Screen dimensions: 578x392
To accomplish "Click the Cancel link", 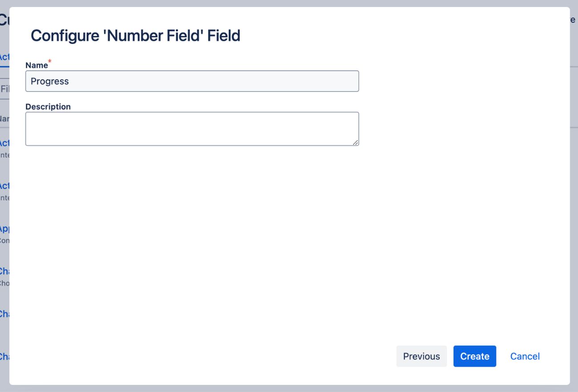I will (x=525, y=356).
